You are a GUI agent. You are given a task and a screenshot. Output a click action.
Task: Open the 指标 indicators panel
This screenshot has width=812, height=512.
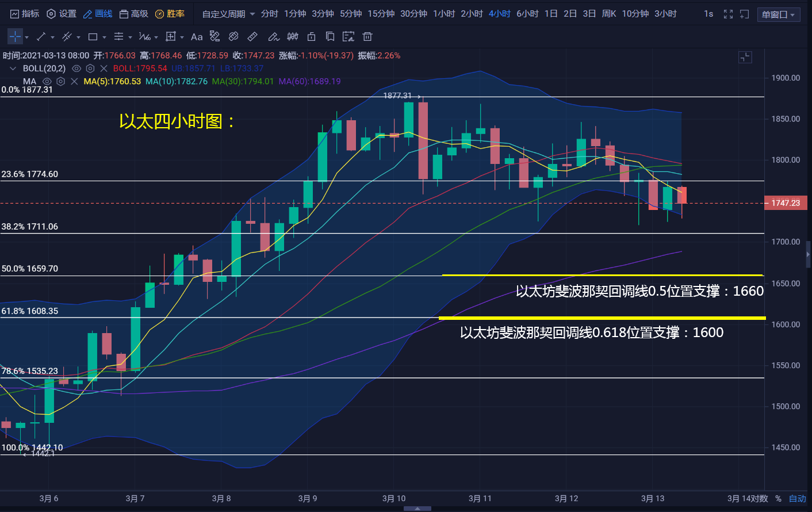click(x=25, y=14)
